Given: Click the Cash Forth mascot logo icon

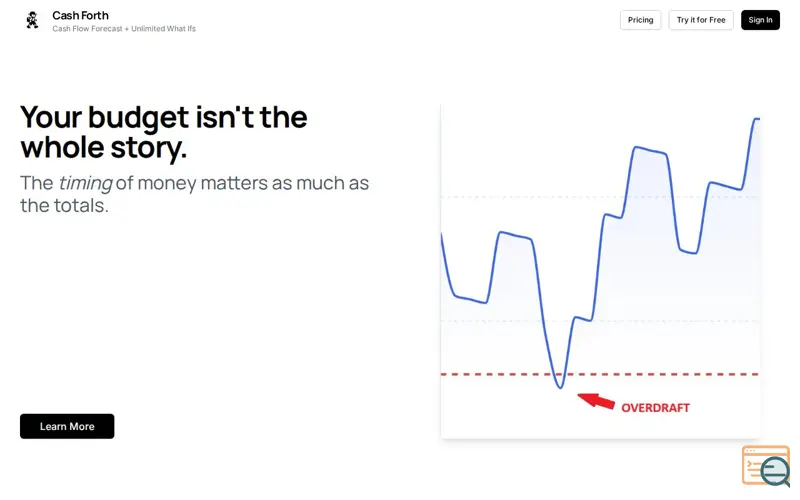Looking at the screenshot, I should pos(33,20).
